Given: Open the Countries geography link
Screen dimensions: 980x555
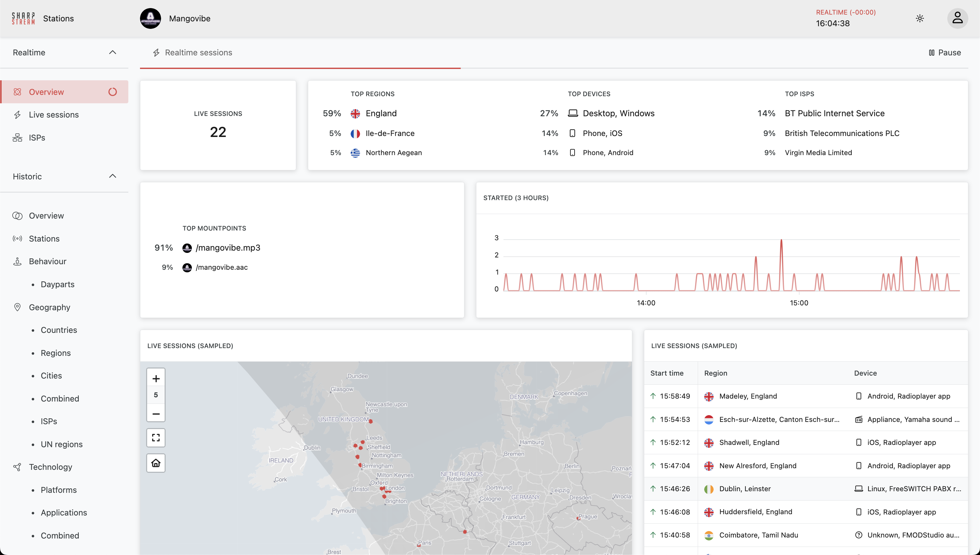Looking at the screenshot, I should coord(59,330).
